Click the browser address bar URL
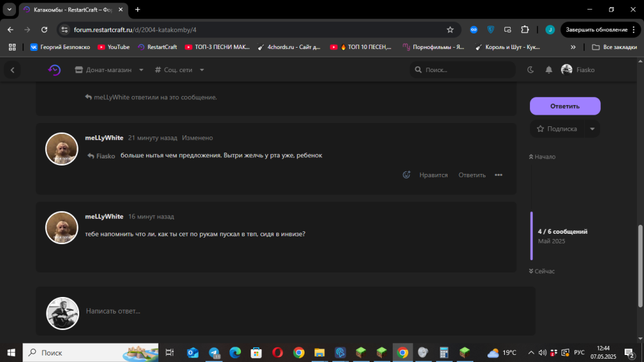 tap(135, 30)
